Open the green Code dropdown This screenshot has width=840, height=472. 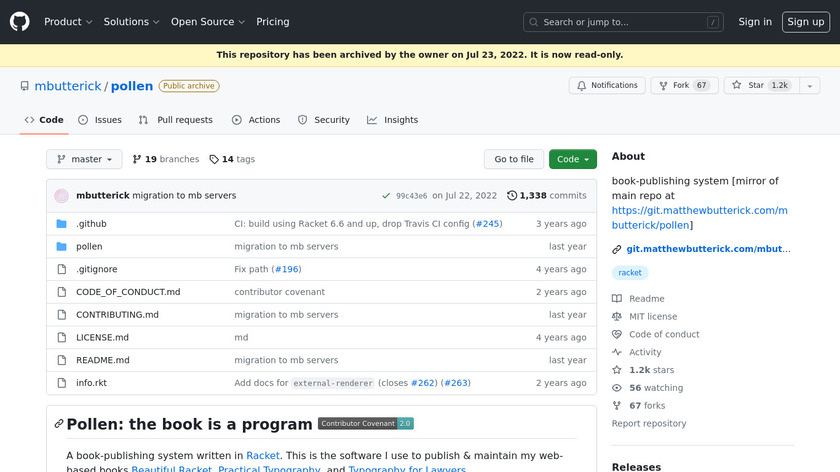573,159
